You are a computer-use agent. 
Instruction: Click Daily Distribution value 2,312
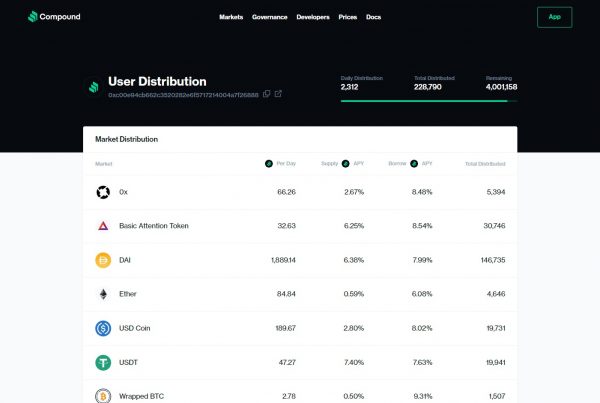click(349, 87)
